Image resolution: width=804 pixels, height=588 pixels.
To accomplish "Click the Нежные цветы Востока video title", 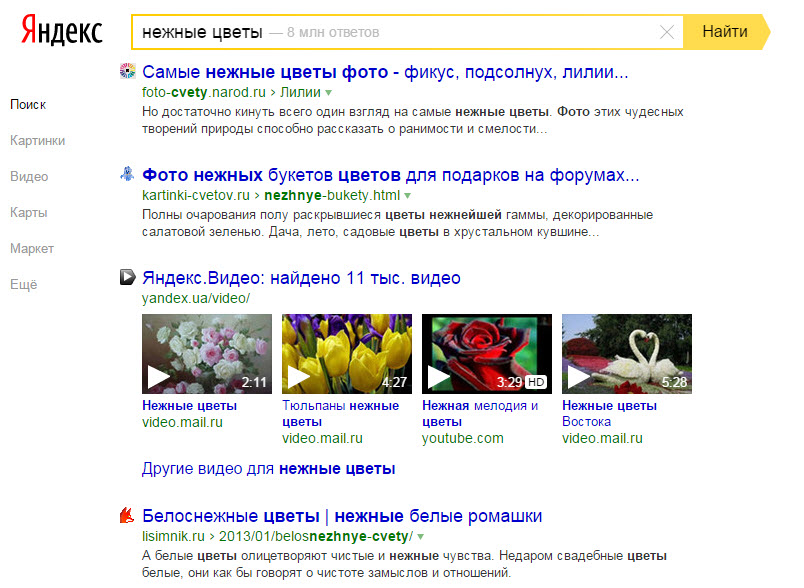I will click(x=609, y=414).
